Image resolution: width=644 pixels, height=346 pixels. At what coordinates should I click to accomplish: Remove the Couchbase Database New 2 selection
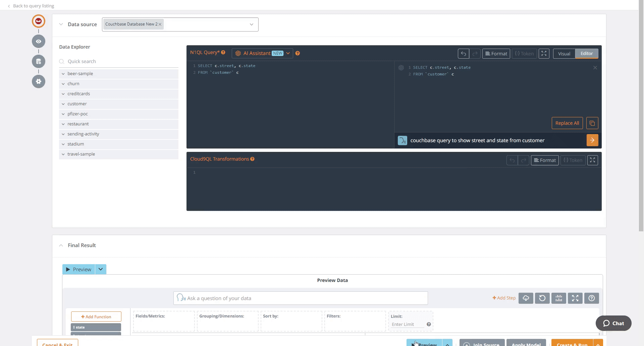[160, 24]
